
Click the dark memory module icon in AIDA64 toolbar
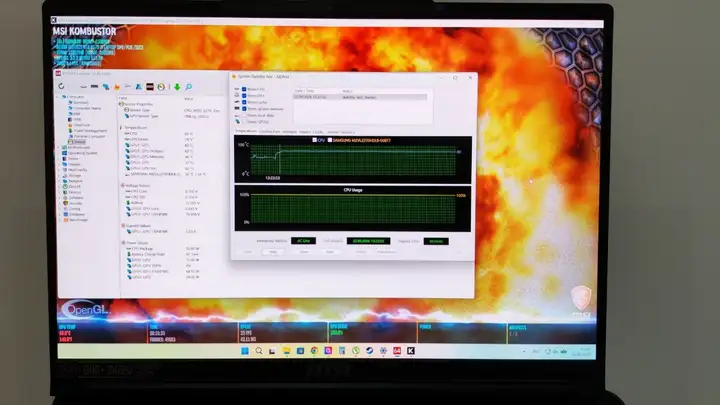click(x=94, y=86)
